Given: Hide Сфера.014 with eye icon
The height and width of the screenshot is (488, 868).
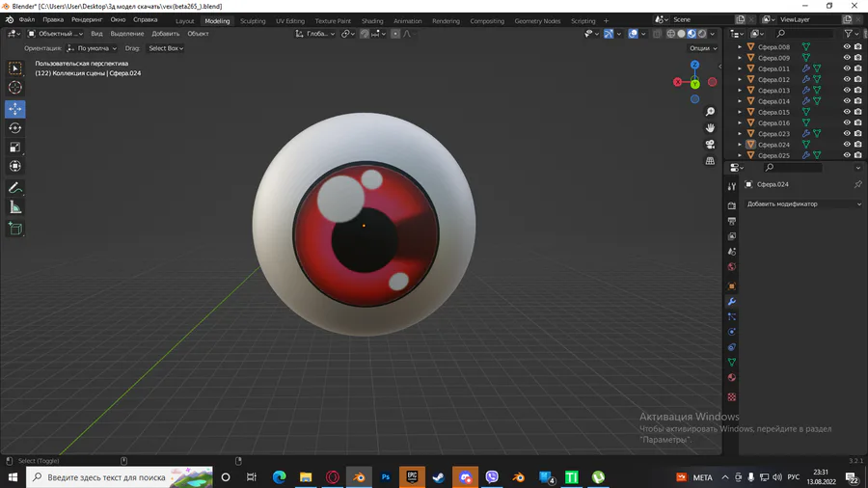Looking at the screenshot, I should (x=847, y=101).
